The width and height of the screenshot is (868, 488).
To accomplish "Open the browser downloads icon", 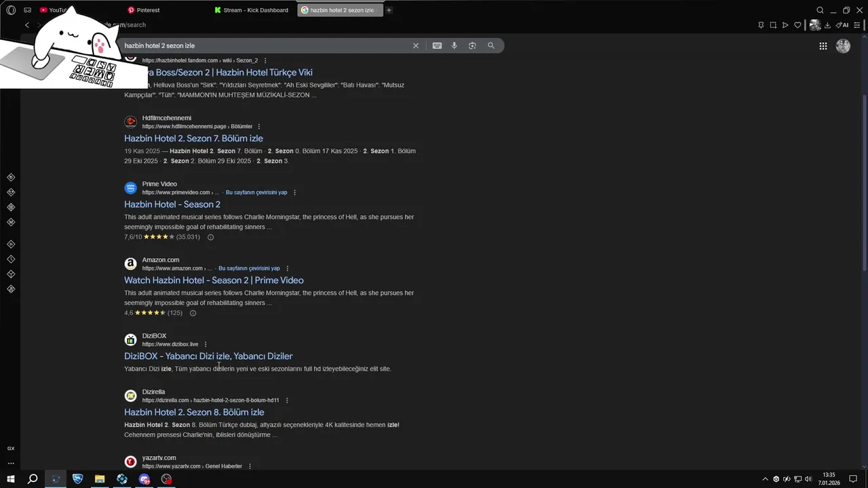I will [x=827, y=25].
